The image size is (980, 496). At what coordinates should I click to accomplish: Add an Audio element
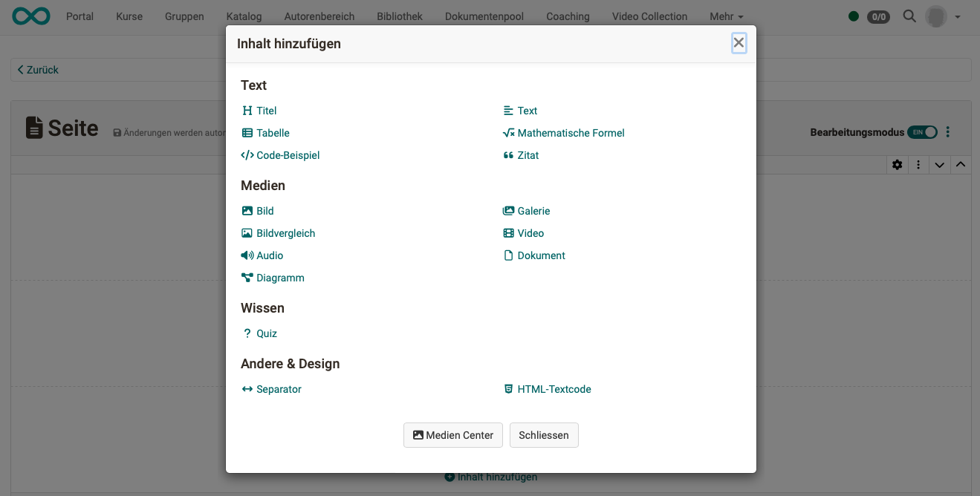268,255
